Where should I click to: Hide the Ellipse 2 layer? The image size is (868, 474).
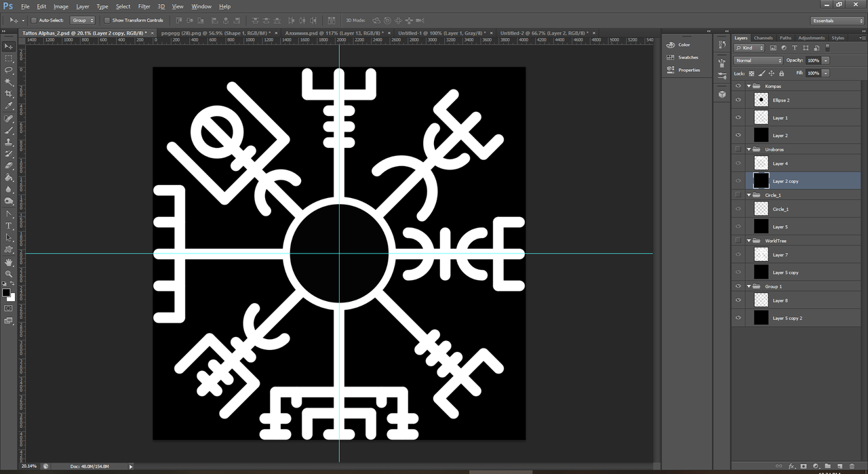tap(738, 100)
